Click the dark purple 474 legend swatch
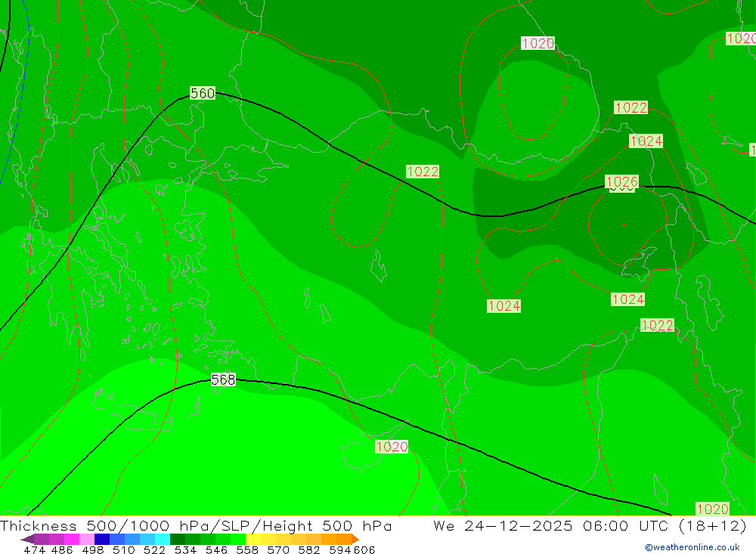The width and height of the screenshot is (756, 554). pos(28,539)
